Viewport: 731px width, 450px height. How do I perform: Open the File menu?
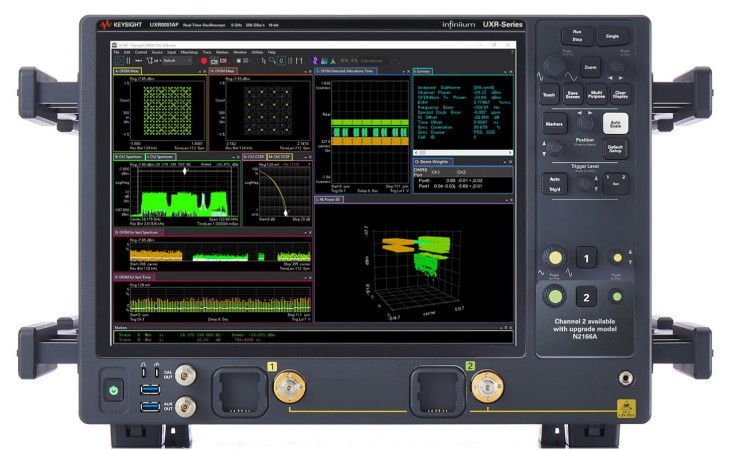point(117,52)
